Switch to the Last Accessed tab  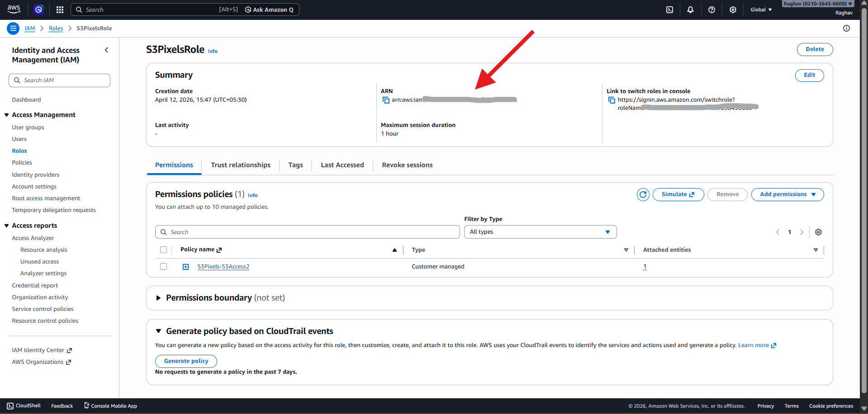(342, 165)
